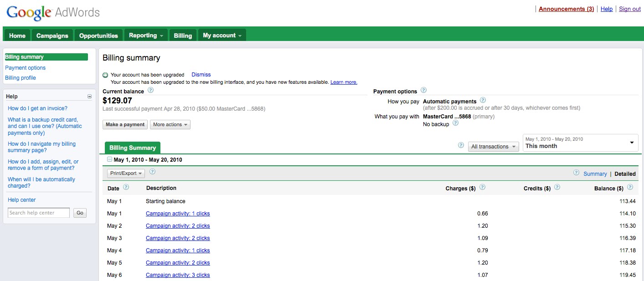Image resolution: width=644 pixels, height=281 pixels.
Task: Focus the Search help center field
Action: 39,213
